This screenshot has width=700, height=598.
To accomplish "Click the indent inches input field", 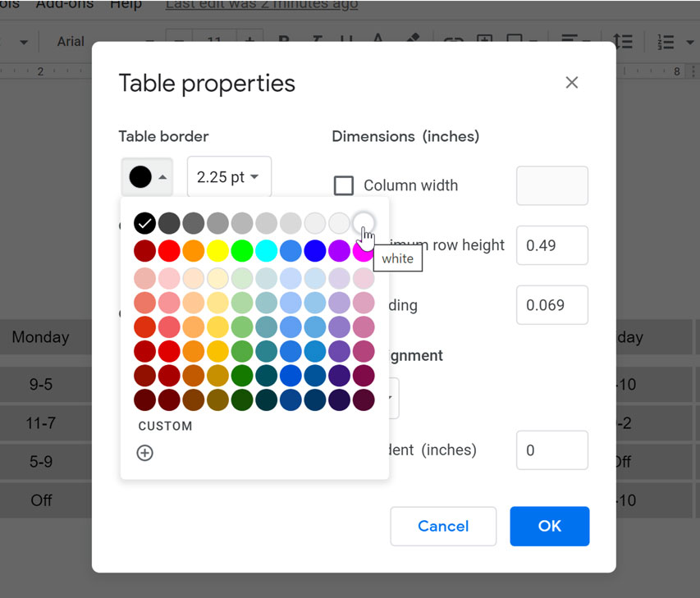I will tap(551, 450).
